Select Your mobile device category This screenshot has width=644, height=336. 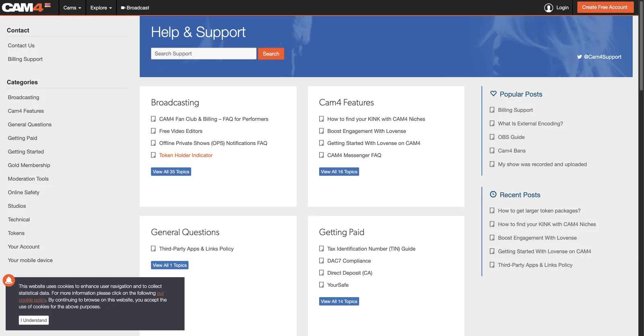click(x=30, y=260)
